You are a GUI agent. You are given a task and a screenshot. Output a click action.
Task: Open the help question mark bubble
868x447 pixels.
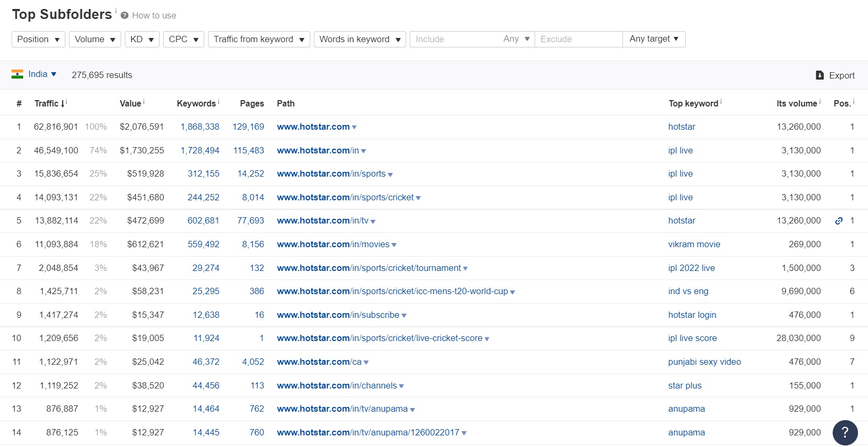point(845,432)
